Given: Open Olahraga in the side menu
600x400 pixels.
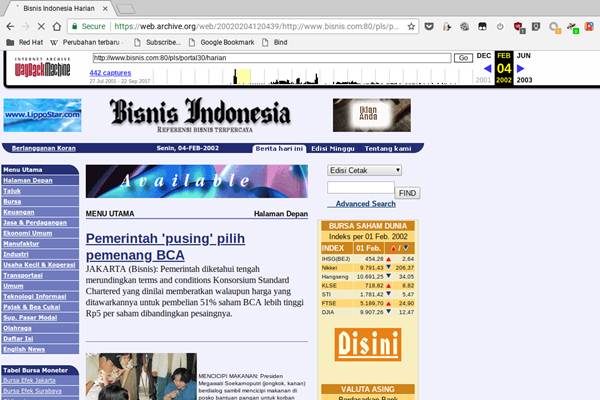Looking at the screenshot, I should coord(17,328).
